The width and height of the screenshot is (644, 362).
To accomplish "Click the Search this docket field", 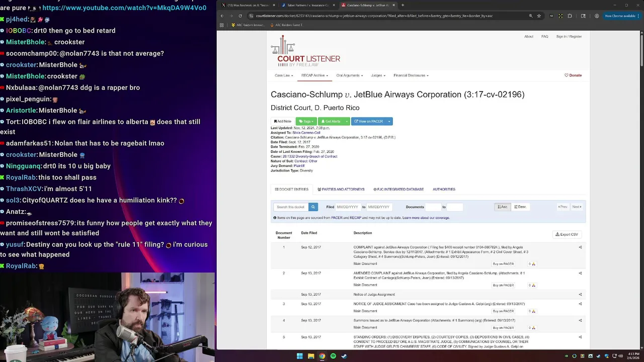I will 291,207.
